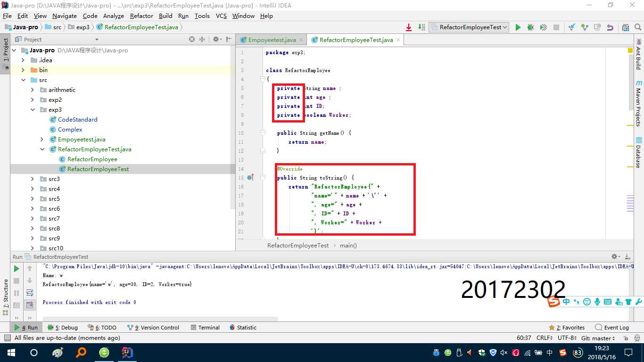Open the VCS menu

(221, 16)
